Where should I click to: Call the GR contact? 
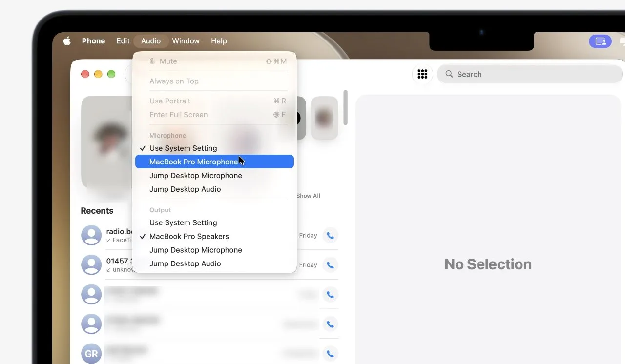tap(330, 354)
